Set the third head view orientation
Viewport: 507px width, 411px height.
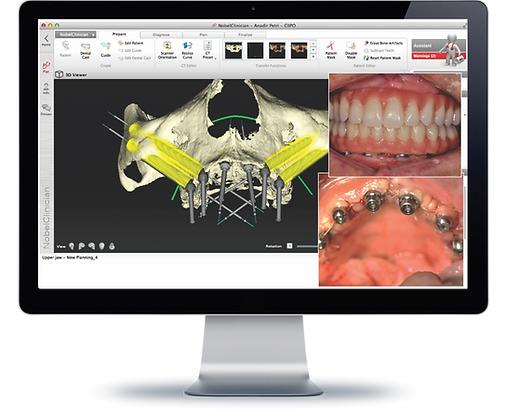[x=91, y=246]
